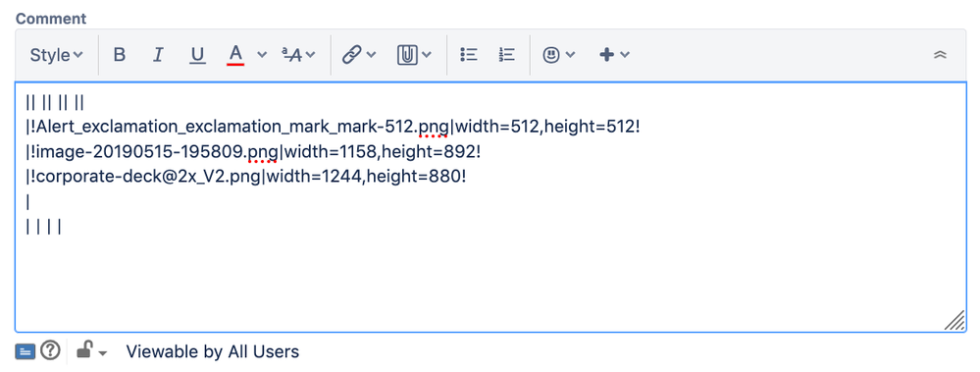Click the insert link icon

352,55
